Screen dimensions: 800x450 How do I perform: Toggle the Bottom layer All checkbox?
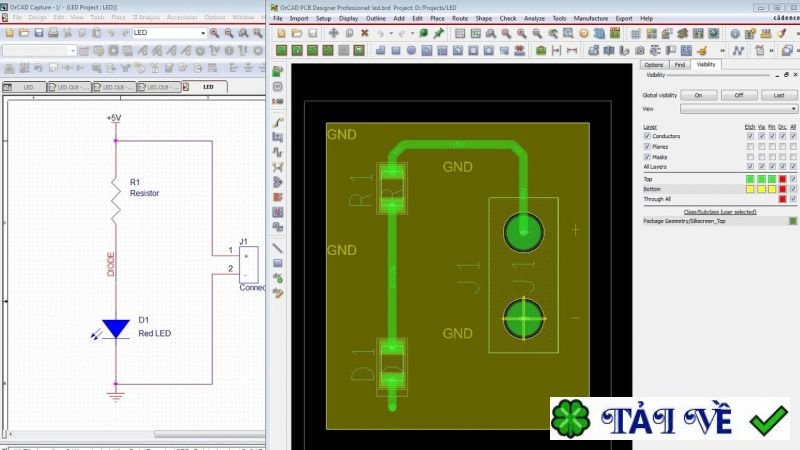(793, 189)
